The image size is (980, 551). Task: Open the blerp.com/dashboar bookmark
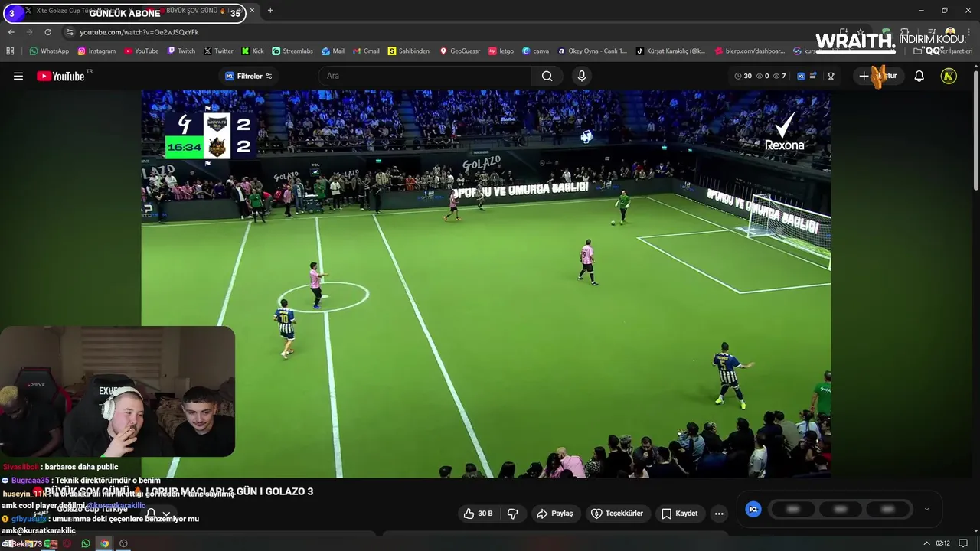point(750,51)
